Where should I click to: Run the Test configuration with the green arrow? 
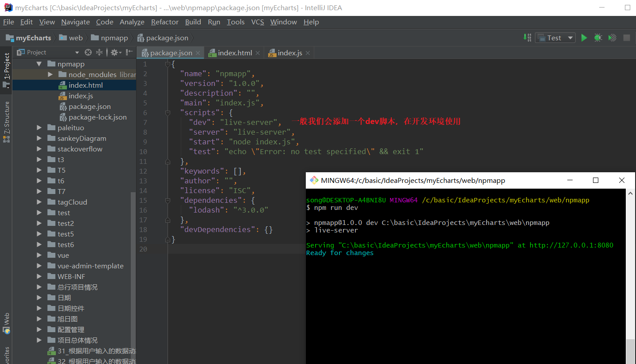[584, 38]
